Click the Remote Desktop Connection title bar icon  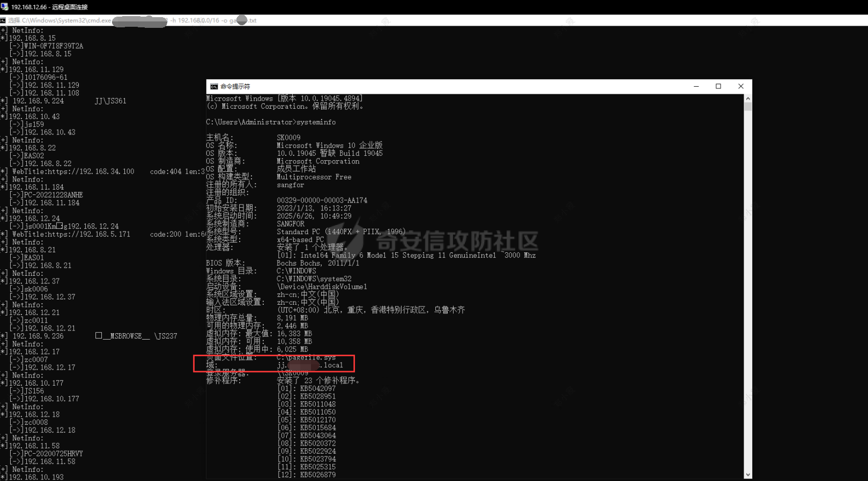(x=4, y=7)
